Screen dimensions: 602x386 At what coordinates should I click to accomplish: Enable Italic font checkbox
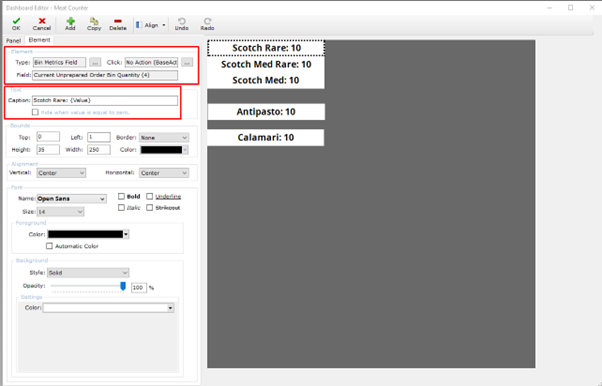121,207
